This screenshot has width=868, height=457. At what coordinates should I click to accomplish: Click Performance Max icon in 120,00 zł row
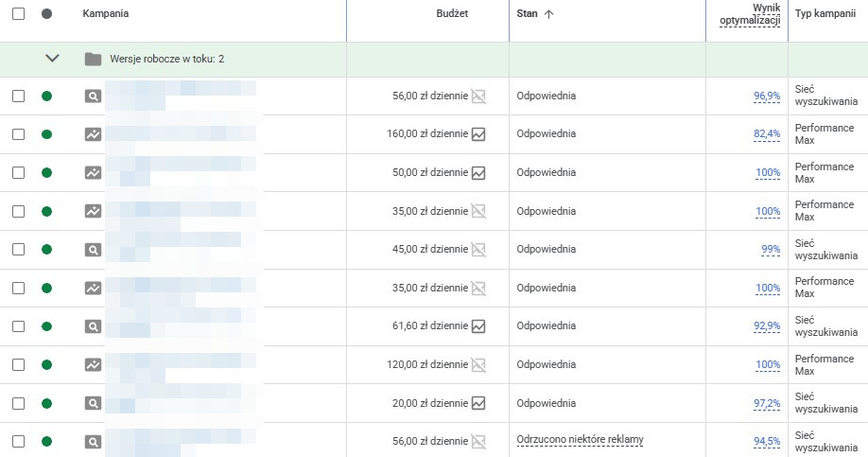tap(93, 364)
